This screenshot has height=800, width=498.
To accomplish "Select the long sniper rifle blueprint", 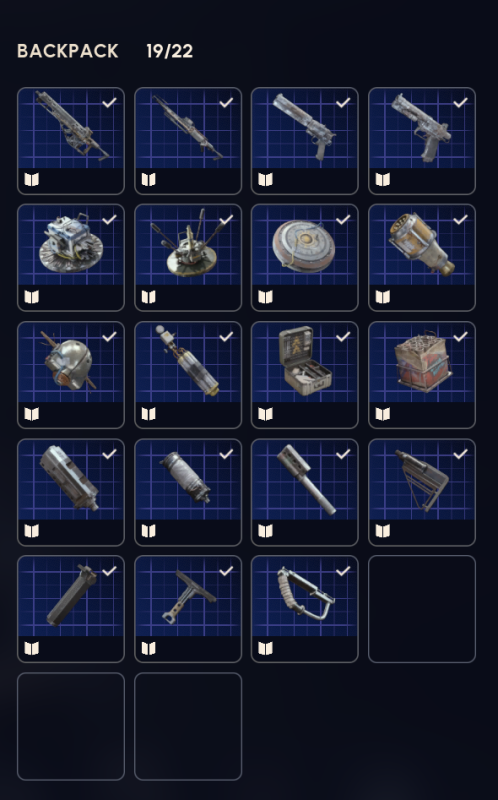I will point(188,141).
